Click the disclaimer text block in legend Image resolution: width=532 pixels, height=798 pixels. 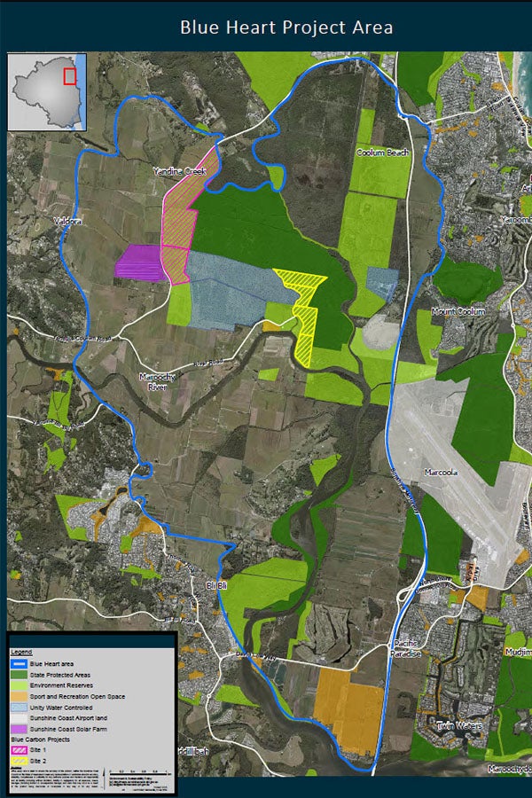[x=54, y=779]
